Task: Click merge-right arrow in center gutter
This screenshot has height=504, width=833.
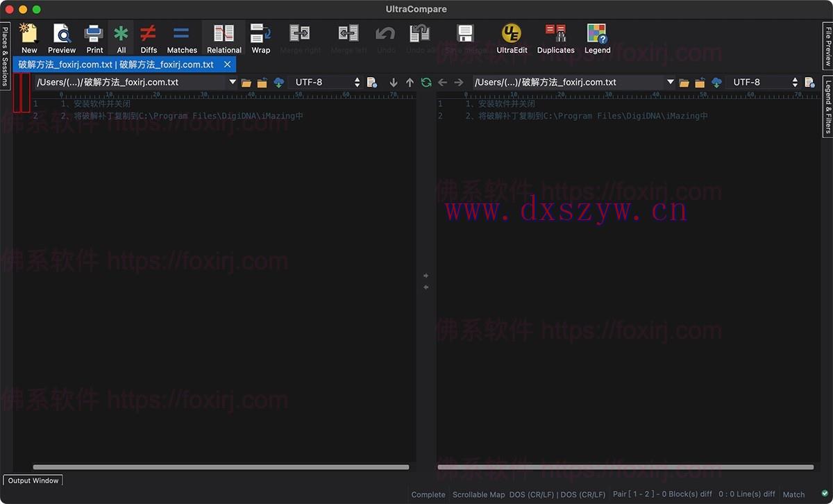Action: click(x=426, y=276)
